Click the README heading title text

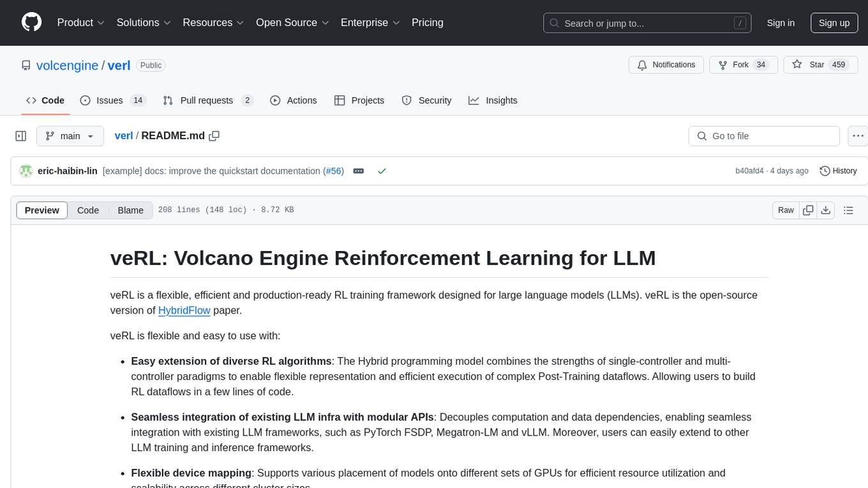383,258
